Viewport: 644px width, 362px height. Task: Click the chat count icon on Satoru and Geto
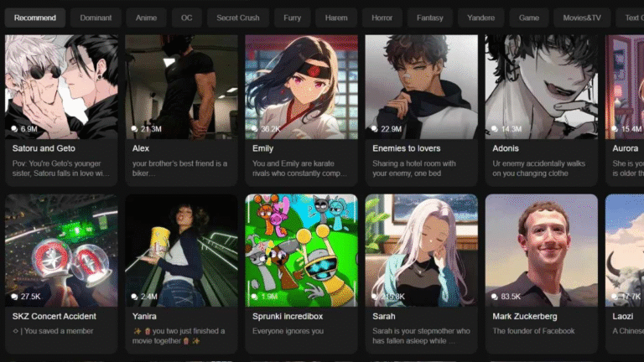(x=14, y=129)
